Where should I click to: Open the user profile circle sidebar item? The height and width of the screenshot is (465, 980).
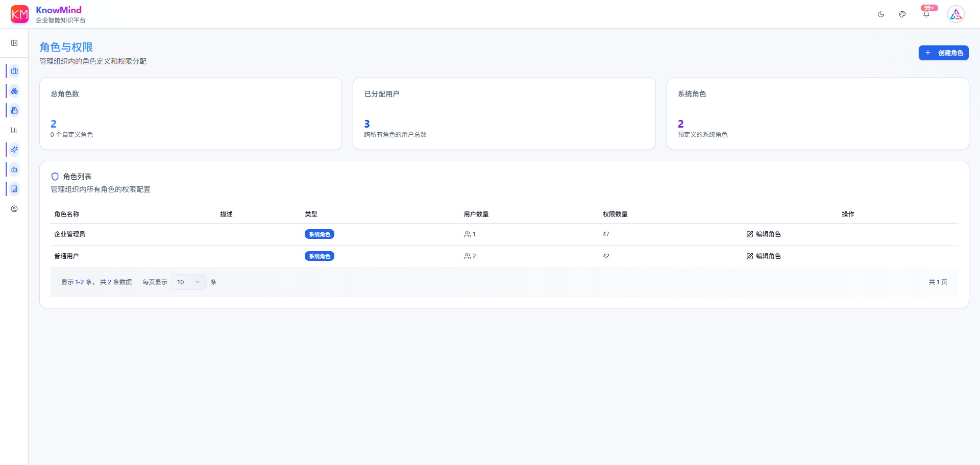pyautogui.click(x=14, y=209)
